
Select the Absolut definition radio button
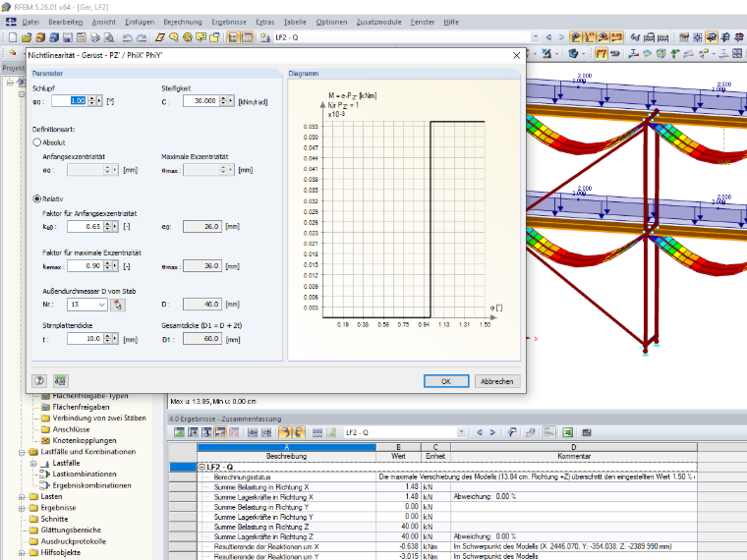[36, 141]
